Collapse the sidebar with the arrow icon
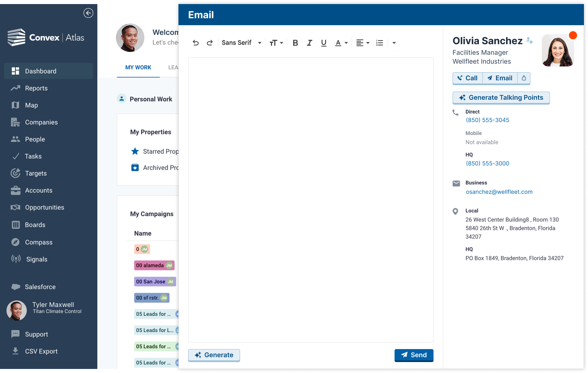588x373 pixels. (x=88, y=13)
